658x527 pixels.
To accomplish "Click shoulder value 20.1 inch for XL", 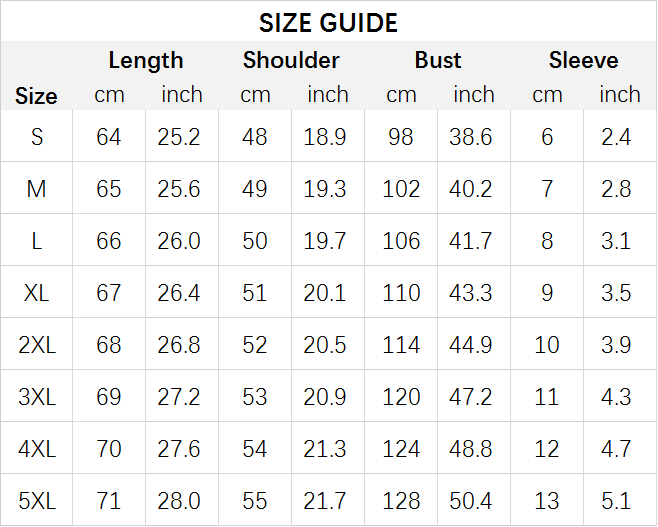I will click(x=325, y=293).
